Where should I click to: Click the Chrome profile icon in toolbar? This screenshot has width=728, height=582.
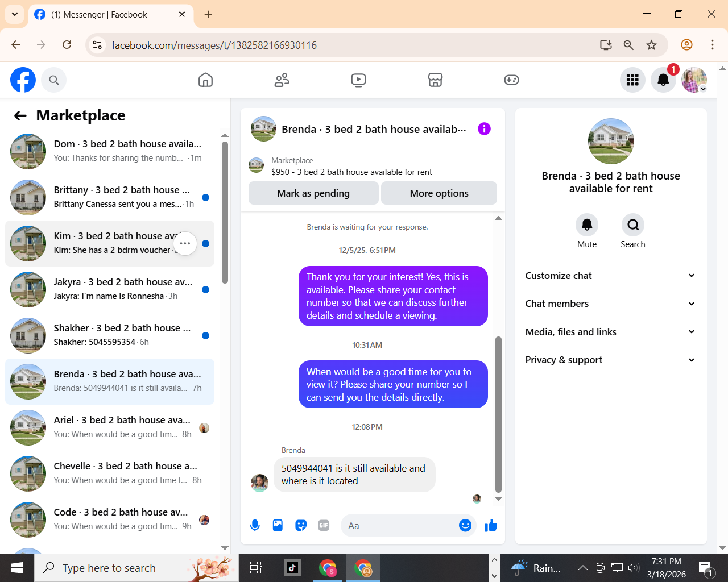coord(686,45)
